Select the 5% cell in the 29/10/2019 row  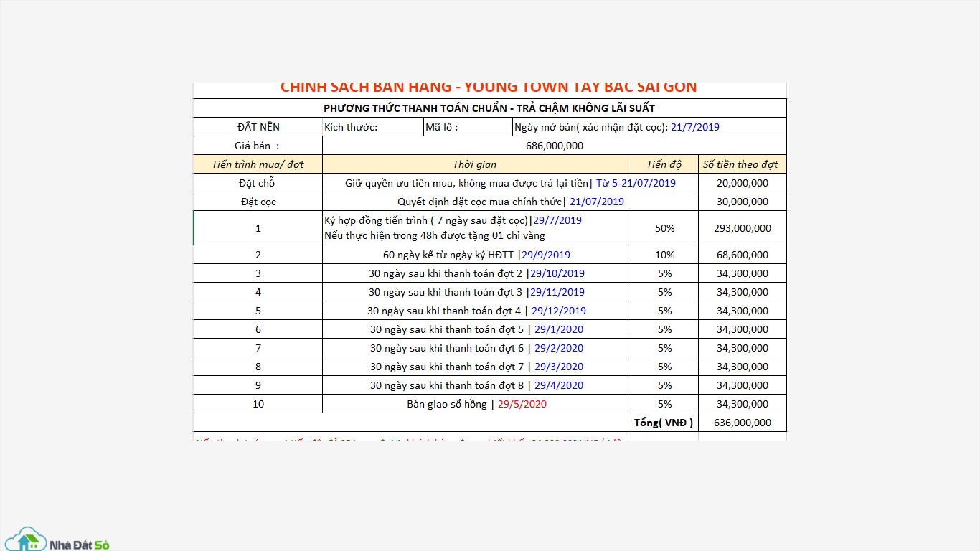pyautogui.click(x=665, y=273)
